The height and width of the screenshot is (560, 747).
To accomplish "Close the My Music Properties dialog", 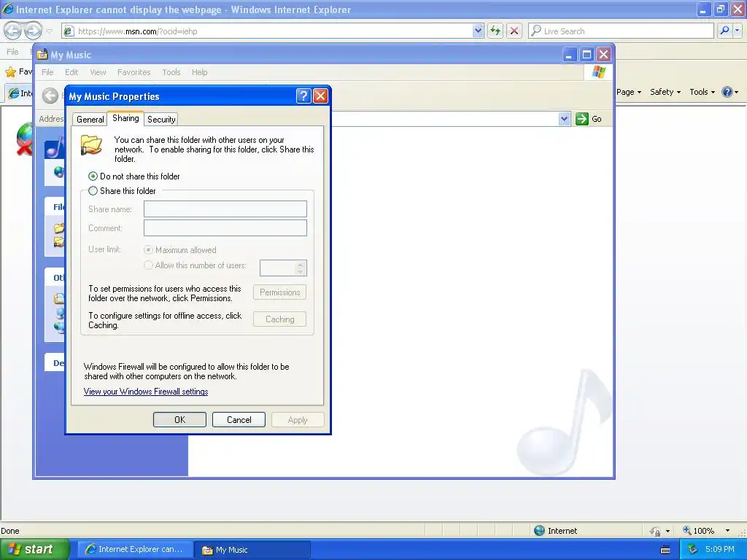I will click(321, 96).
